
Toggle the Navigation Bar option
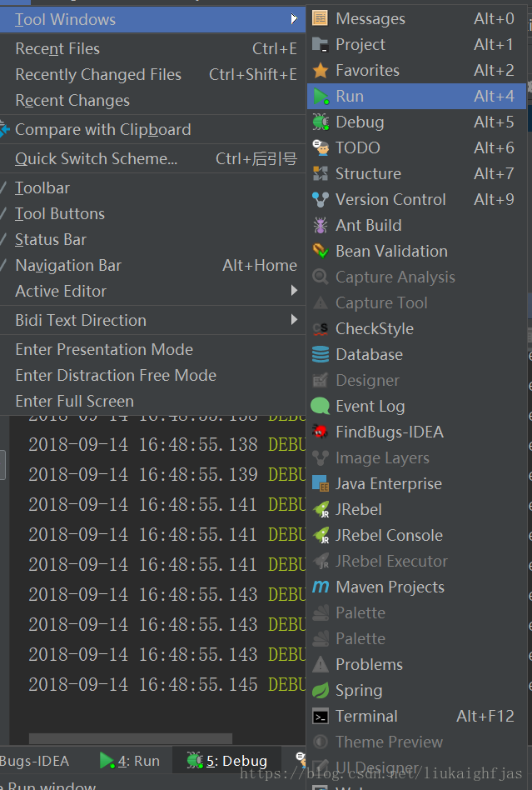(152, 265)
